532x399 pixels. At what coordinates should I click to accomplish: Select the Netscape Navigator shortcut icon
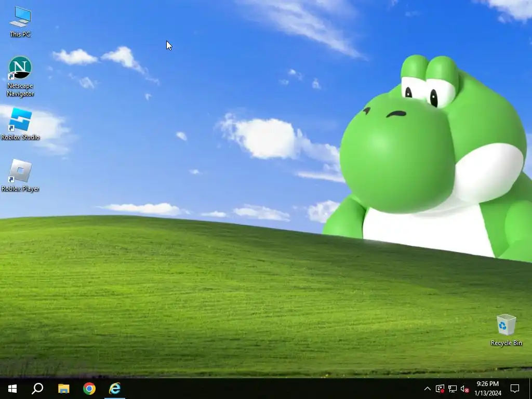point(20,76)
